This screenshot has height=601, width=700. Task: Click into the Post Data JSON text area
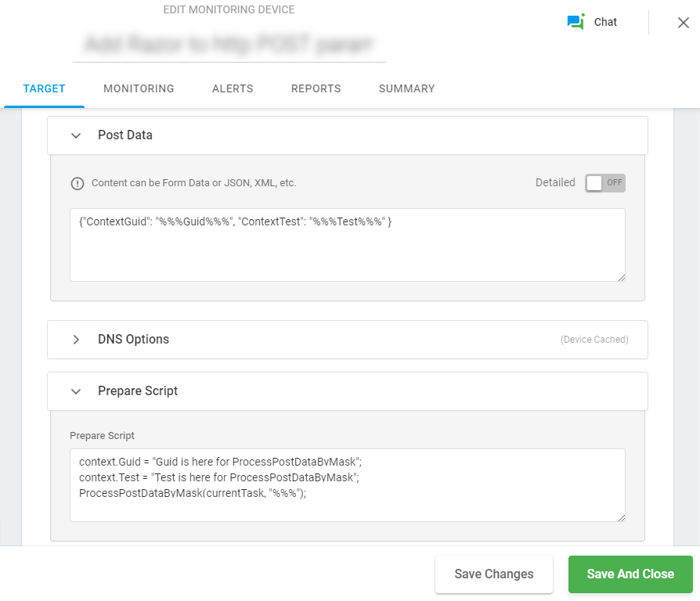tap(347, 252)
